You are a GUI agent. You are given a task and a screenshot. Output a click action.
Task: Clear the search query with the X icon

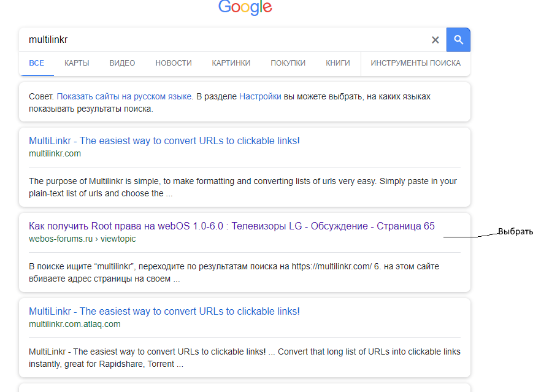(x=435, y=40)
